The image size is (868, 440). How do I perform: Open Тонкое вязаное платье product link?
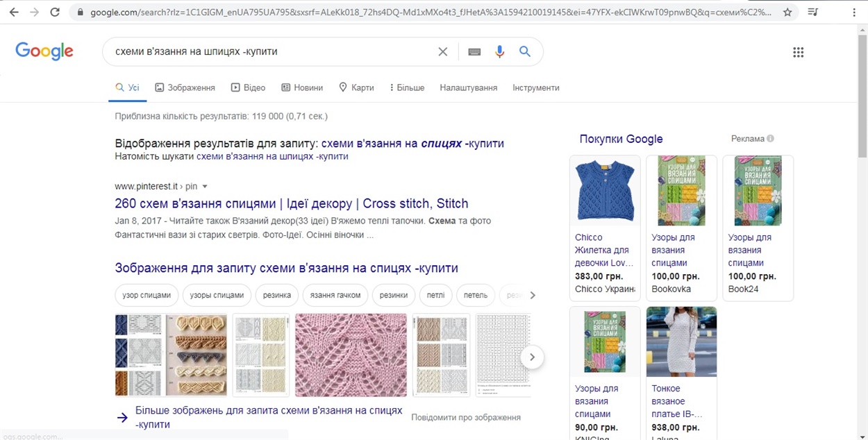pyautogui.click(x=677, y=401)
